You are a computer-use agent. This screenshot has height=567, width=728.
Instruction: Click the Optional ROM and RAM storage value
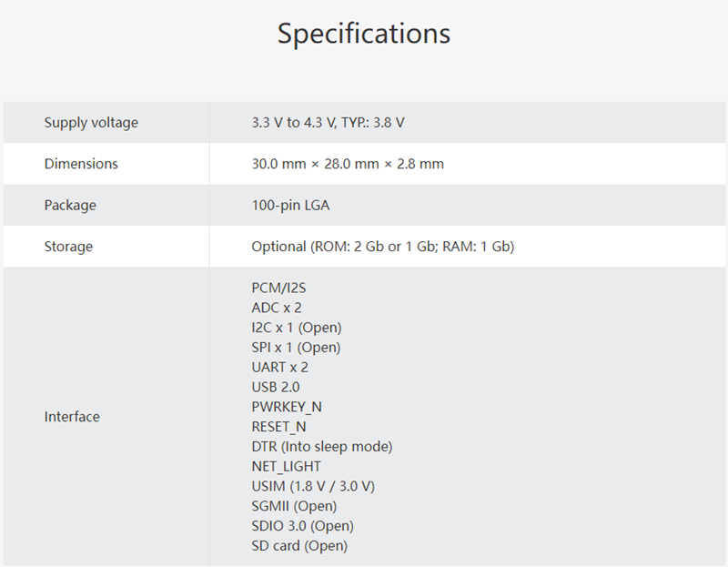[382, 247]
